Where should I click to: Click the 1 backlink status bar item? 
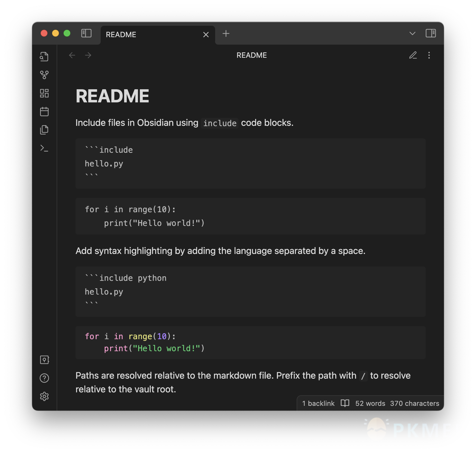click(318, 403)
